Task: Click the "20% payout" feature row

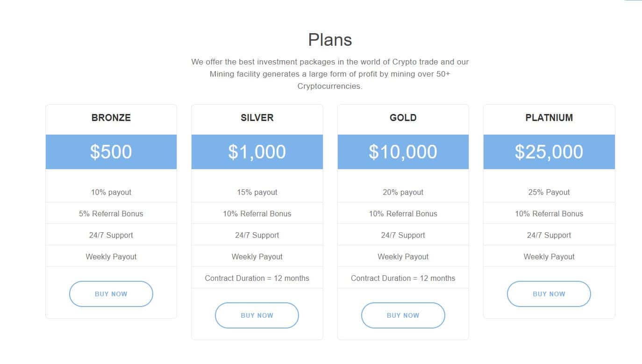Action: 403,192
